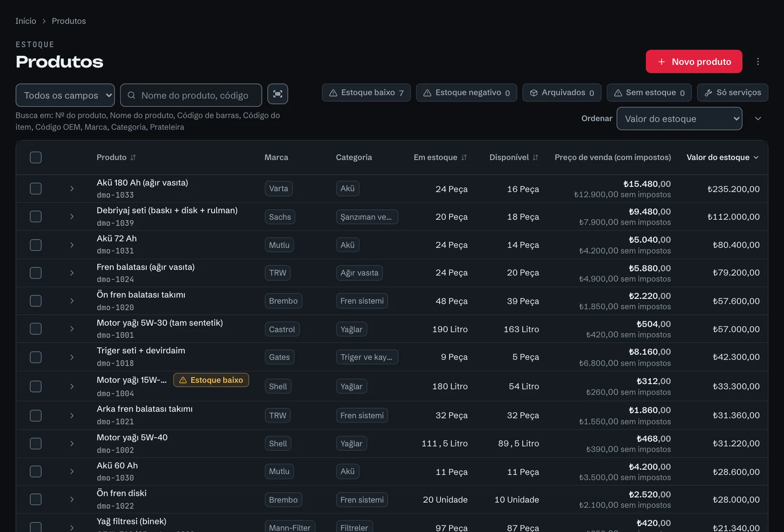This screenshot has width=784, height=532.
Task: Open the three-dot more options menu
Action: (x=758, y=61)
